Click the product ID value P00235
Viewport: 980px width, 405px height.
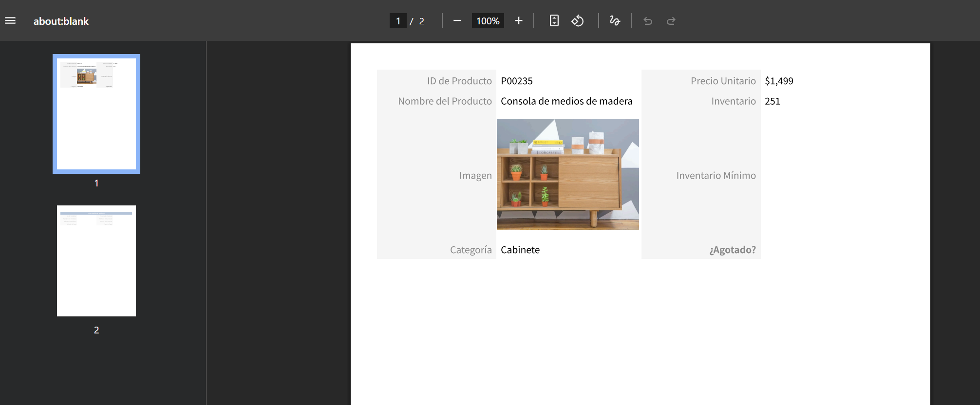click(x=517, y=81)
